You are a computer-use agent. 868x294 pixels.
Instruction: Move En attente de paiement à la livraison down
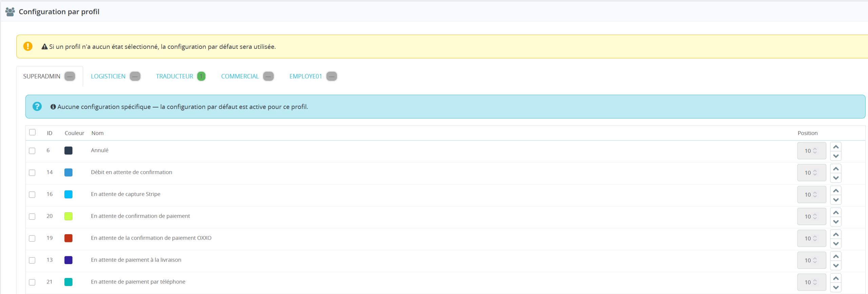tap(836, 265)
